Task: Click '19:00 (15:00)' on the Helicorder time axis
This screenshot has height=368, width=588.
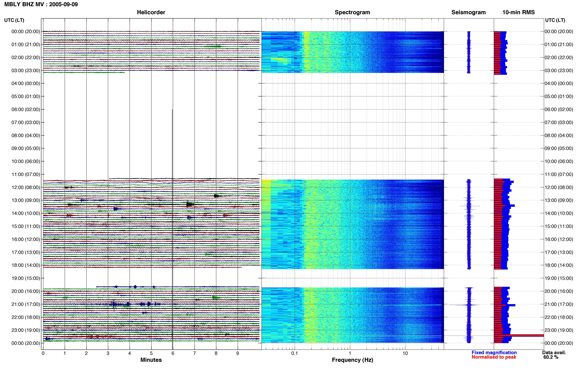Action: tap(26, 278)
